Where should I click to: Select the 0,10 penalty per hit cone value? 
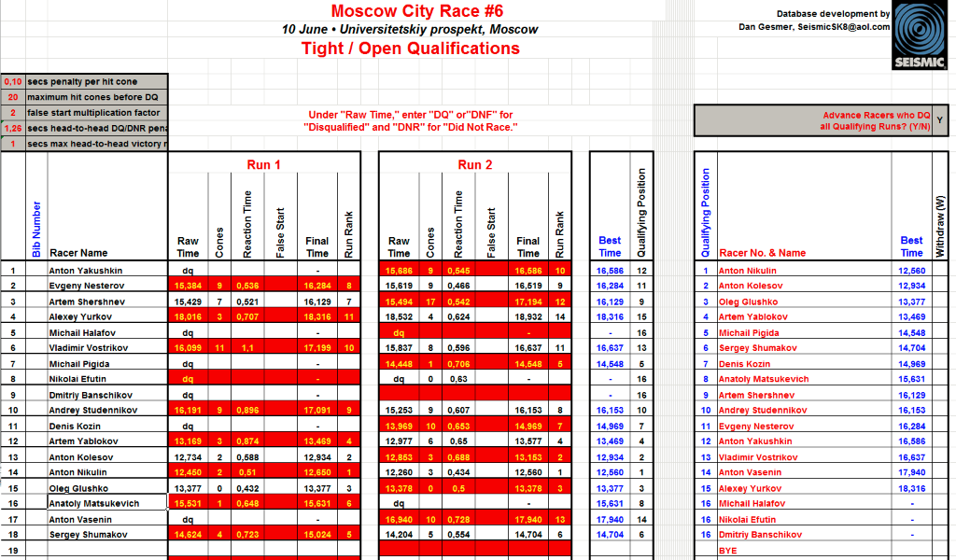click(13, 81)
